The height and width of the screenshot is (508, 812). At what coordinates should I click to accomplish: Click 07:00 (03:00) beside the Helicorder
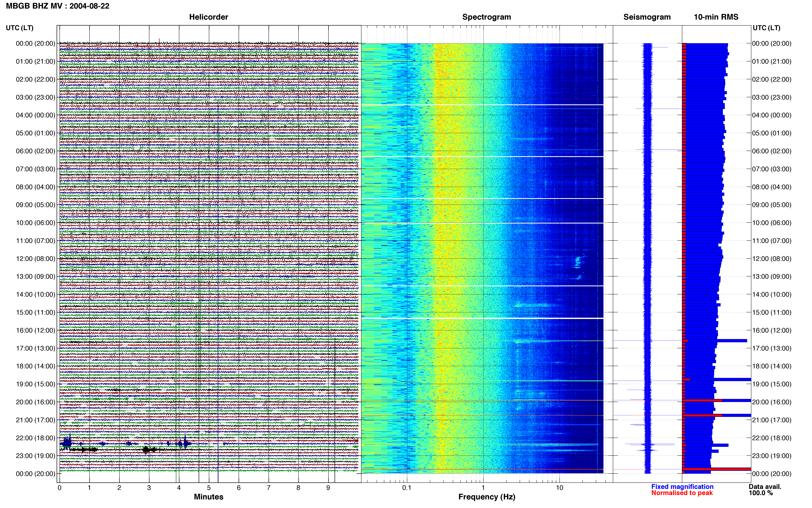point(35,169)
